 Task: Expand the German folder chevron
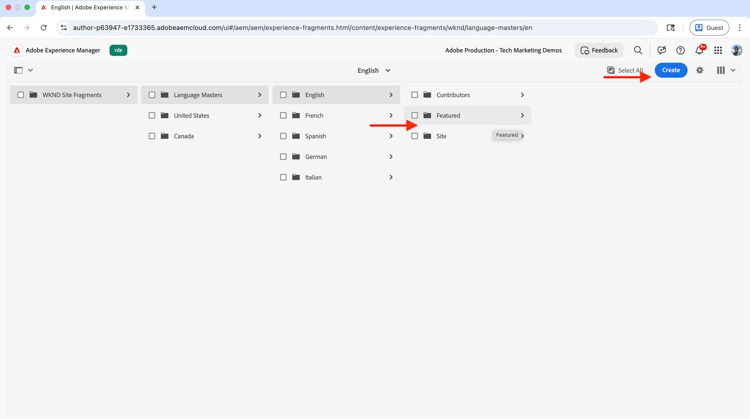click(391, 156)
